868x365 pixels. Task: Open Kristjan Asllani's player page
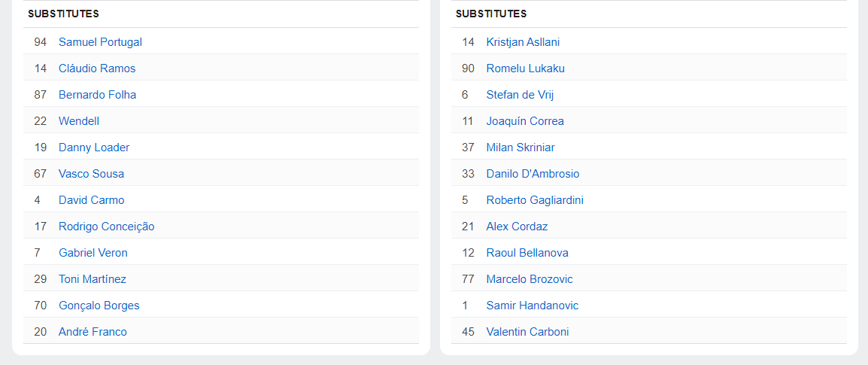523,42
